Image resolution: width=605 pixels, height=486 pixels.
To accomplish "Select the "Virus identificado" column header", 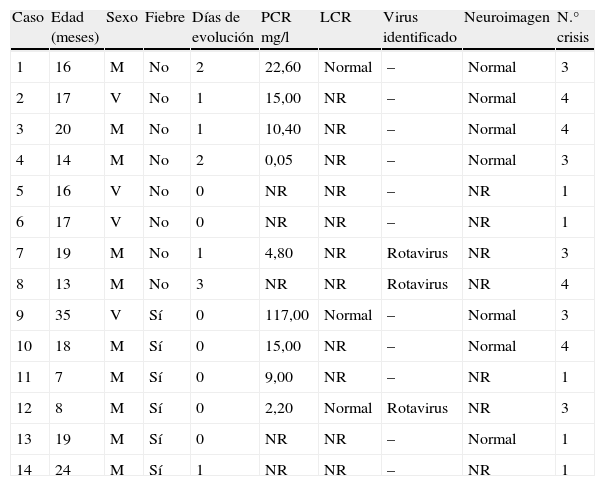I will point(419,27).
